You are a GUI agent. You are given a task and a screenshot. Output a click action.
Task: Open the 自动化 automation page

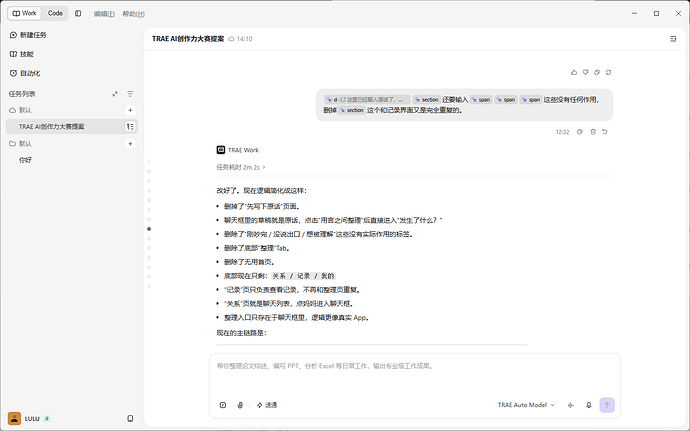(25, 73)
